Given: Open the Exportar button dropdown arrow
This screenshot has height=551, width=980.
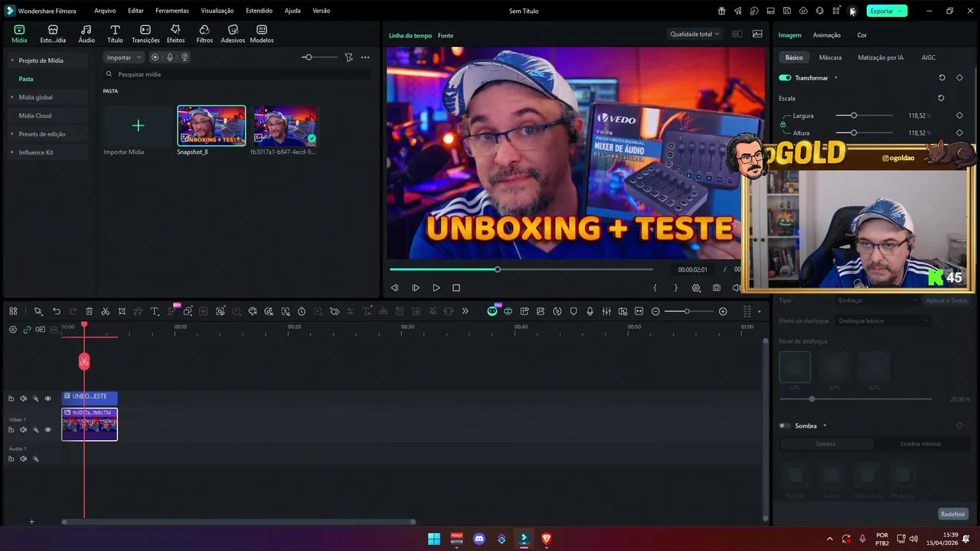Looking at the screenshot, I should 900,11.
